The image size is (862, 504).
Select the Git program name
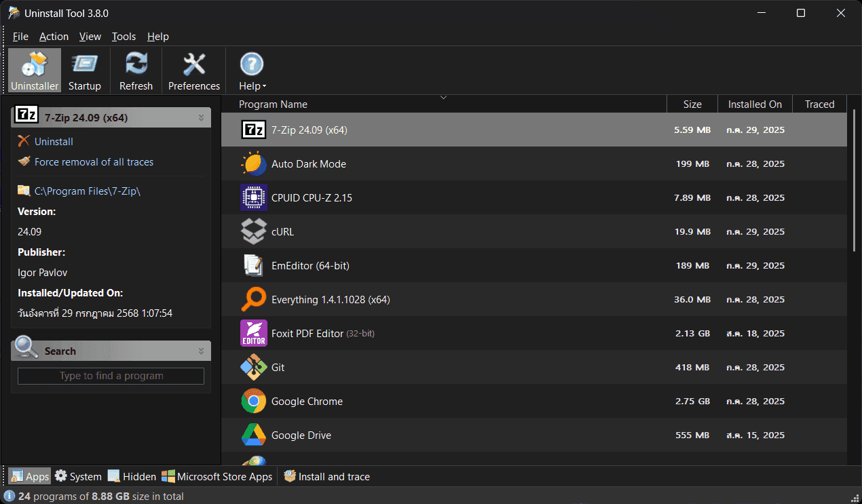pyautogui.click(x=278, y=367)
